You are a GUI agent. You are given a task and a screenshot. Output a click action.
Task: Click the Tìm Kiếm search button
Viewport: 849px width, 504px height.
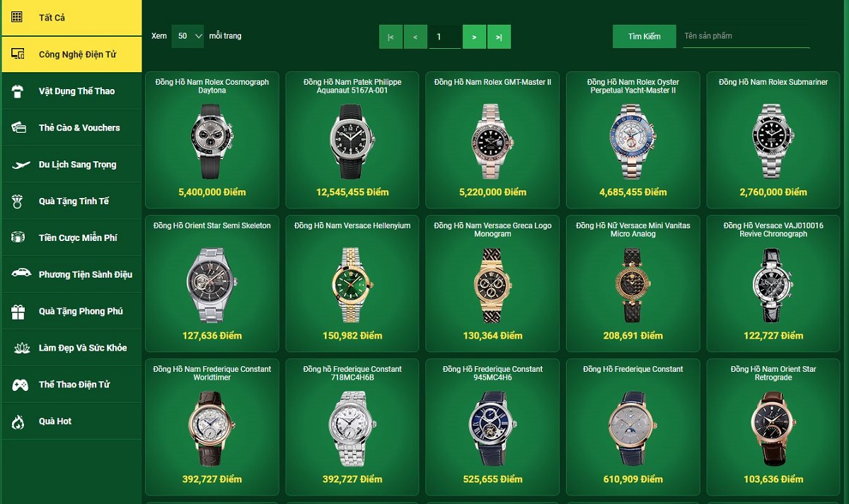644,36
